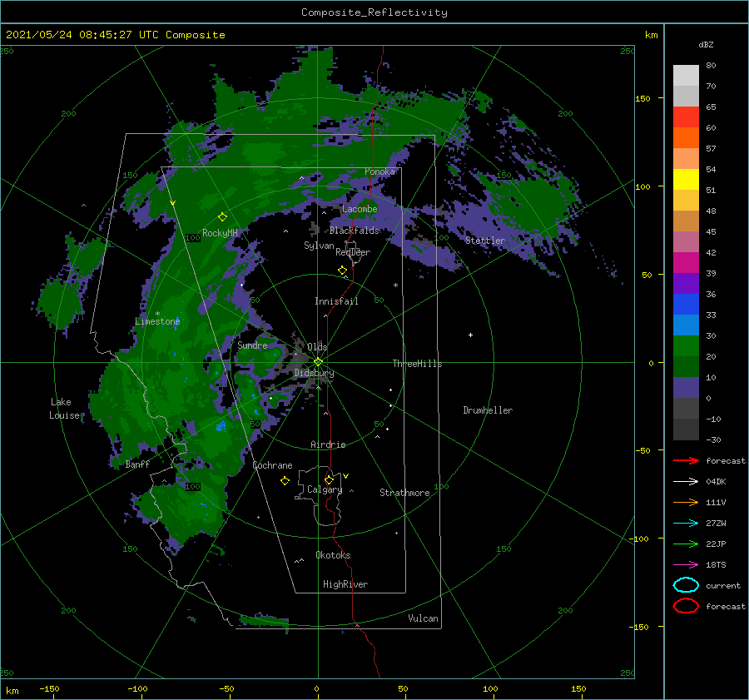Image resolution: width=749 pixels, height=700 pixels.
Task: Click the Vulcan city label
Action: pos(423,618)
